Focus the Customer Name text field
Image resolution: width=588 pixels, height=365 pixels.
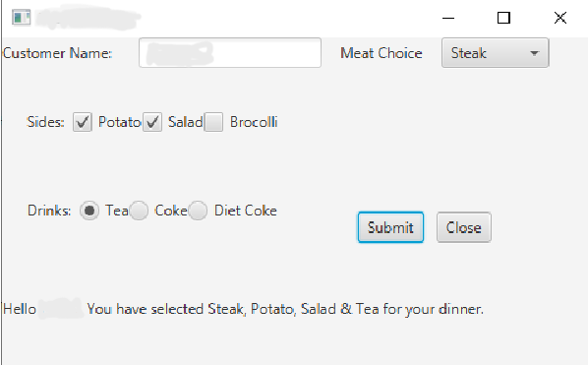pyautogui.click(x=230, y=53)
